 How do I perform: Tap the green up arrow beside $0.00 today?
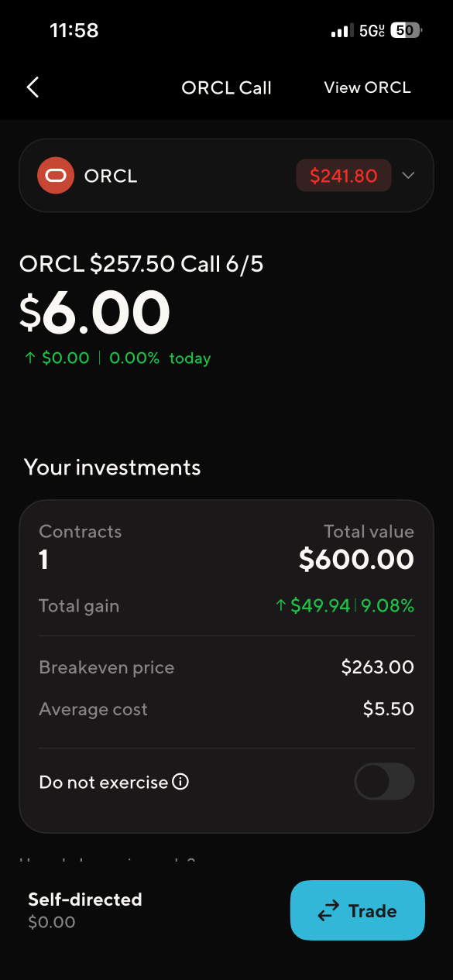[29, 358]
